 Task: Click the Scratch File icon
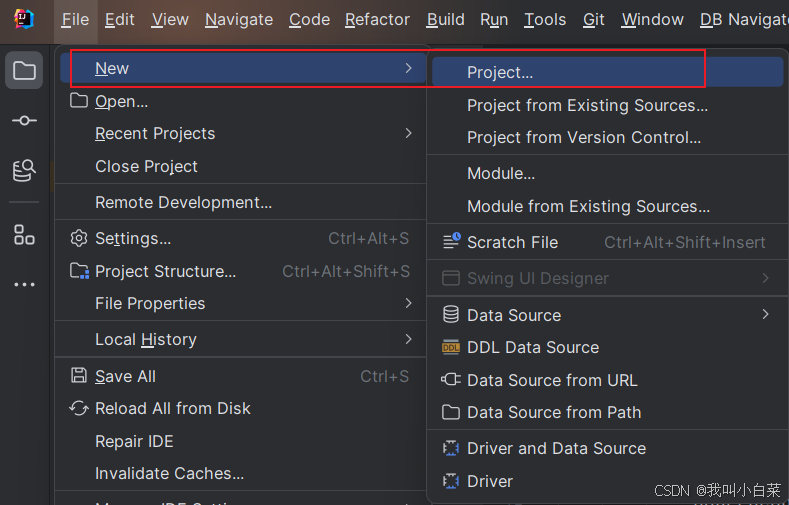pyautogui.click(x=451, y=242)
